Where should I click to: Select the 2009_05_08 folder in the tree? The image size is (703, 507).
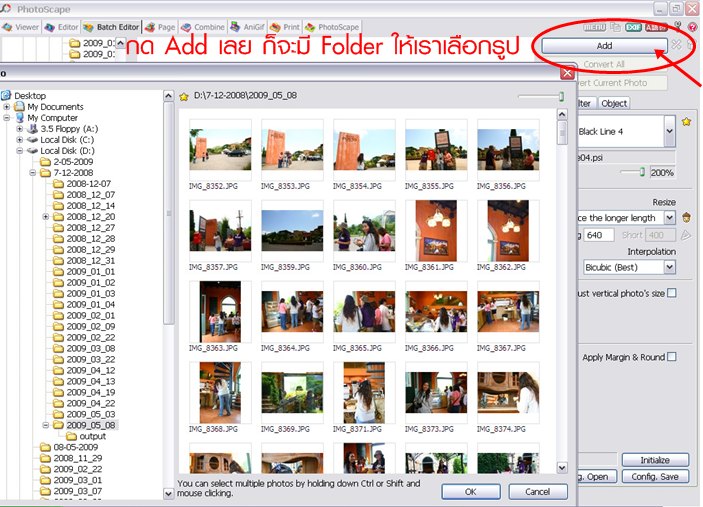[91, 425]
